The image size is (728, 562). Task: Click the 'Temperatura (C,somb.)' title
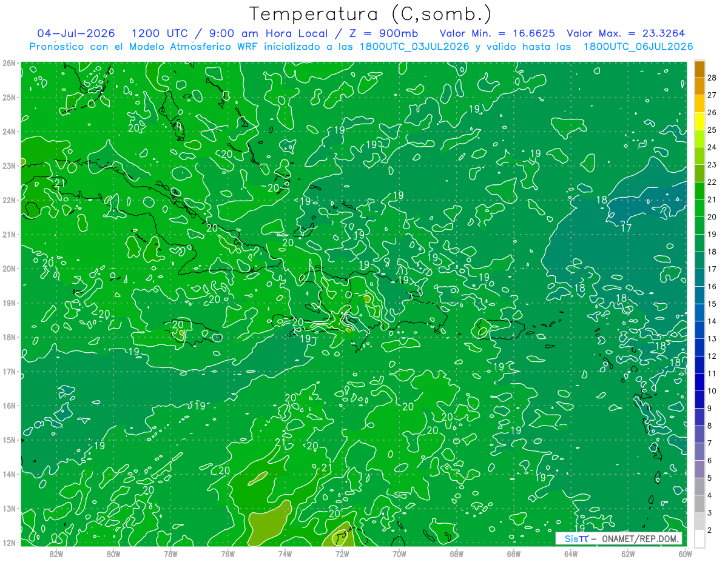coord(370,13)
